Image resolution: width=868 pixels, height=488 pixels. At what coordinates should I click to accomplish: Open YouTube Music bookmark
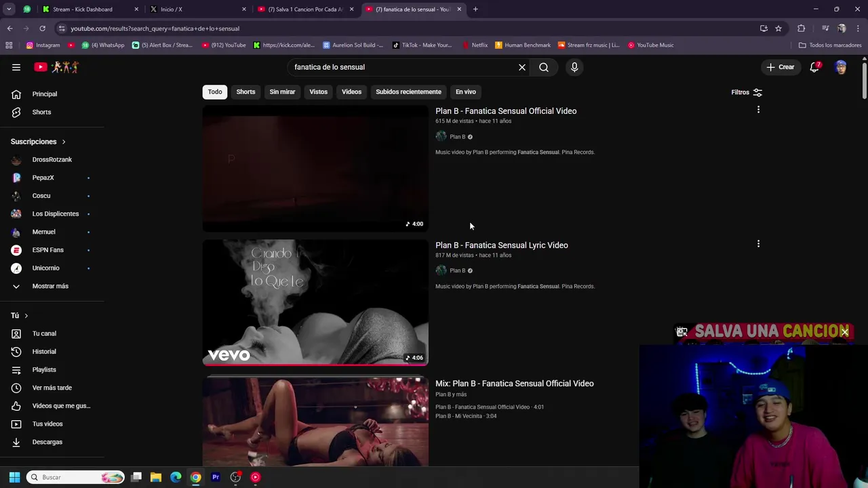650,45
